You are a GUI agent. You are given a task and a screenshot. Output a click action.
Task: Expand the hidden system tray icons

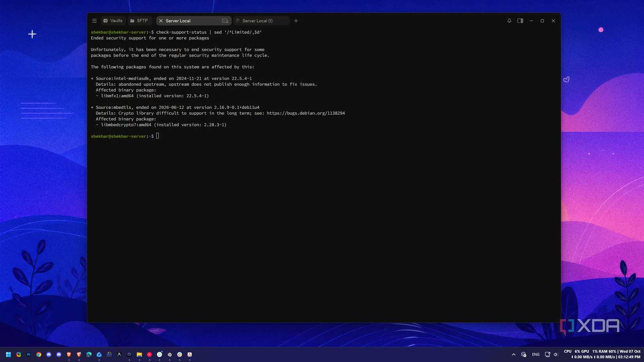514,355
